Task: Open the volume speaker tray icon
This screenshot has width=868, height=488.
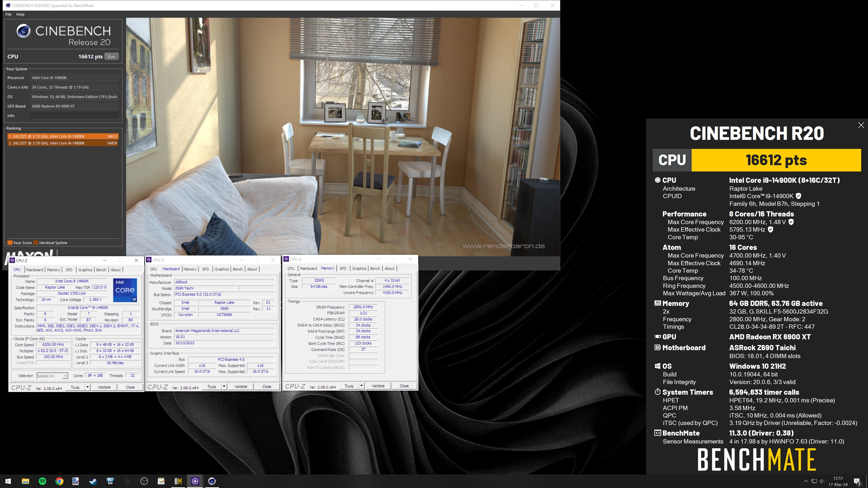Action: (822, 481)
